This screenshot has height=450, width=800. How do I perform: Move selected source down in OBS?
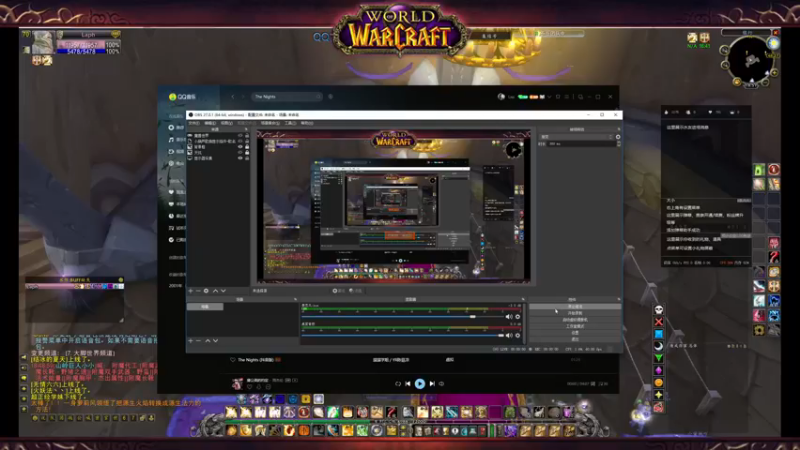pyautogui.click(x=223, y=291)
